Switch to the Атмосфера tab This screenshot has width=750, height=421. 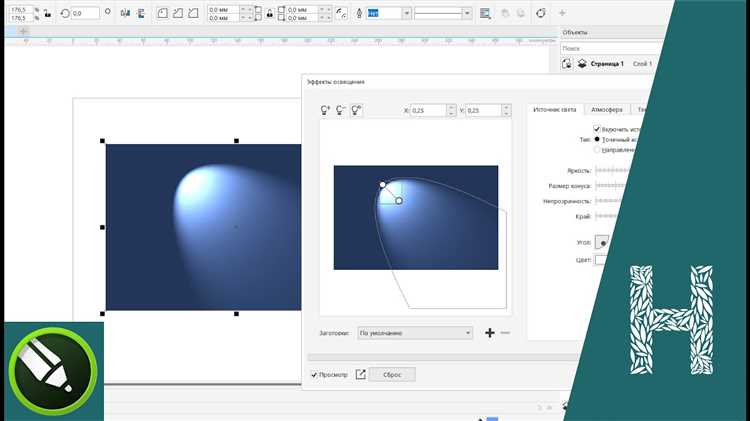click(x=607, y=110)
